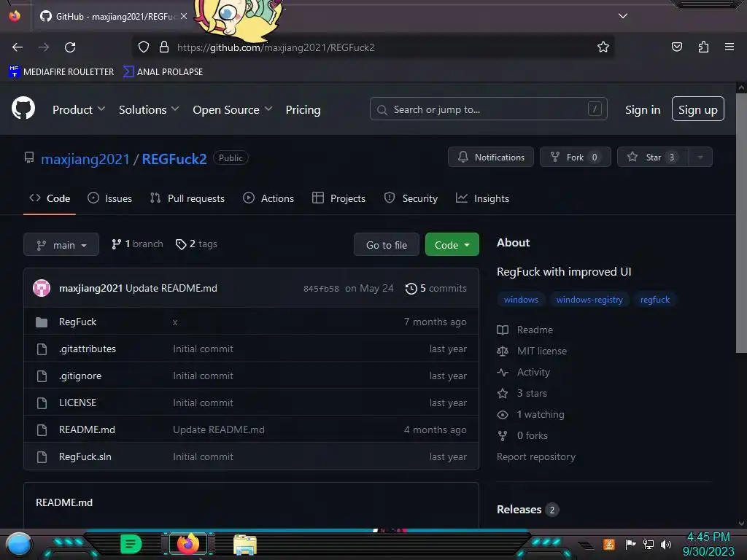Switch to the Security tab
This screenshot has width=747, height=560.
pyautogui.click(x=411, y=198)
